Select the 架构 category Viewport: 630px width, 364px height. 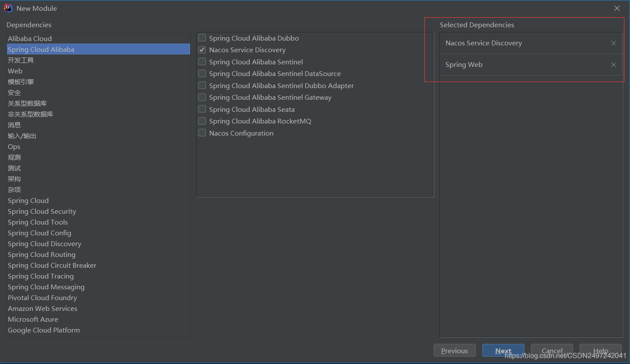(99, 179)
